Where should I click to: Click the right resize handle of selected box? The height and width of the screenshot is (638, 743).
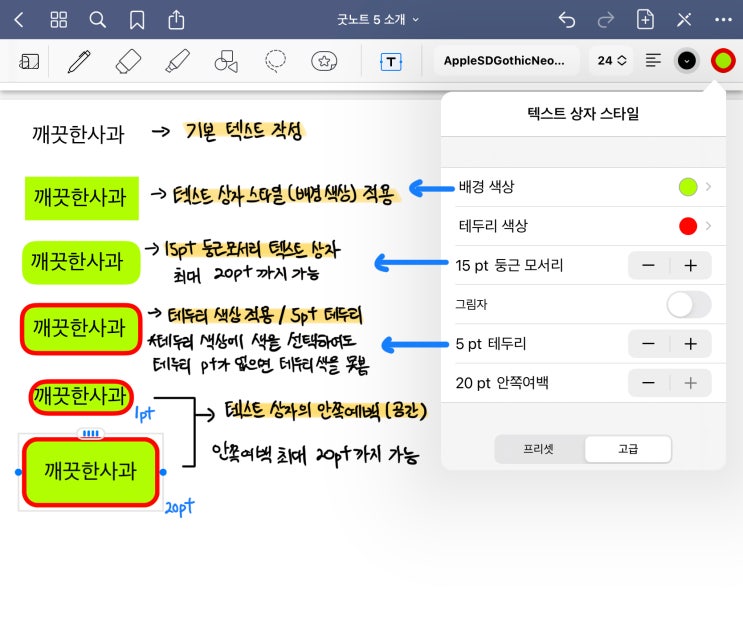click(163, 472)
